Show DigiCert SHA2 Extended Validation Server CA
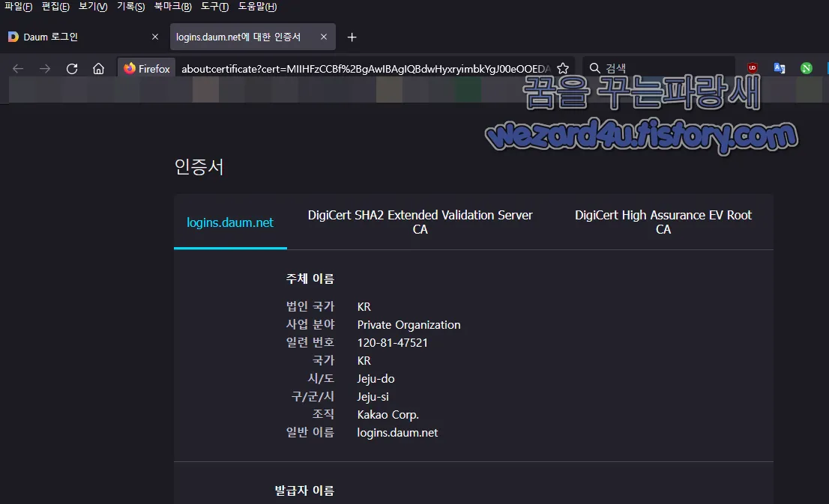The image size is (829, 504). (x=420, y=222)
